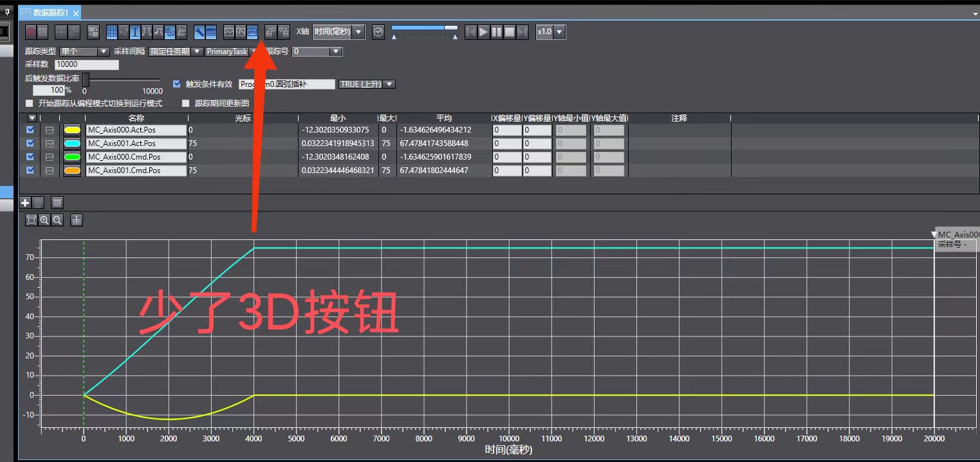Click the clock icon beside X轴 dropdown
980x462 pixels.
[x=378, y=32]
